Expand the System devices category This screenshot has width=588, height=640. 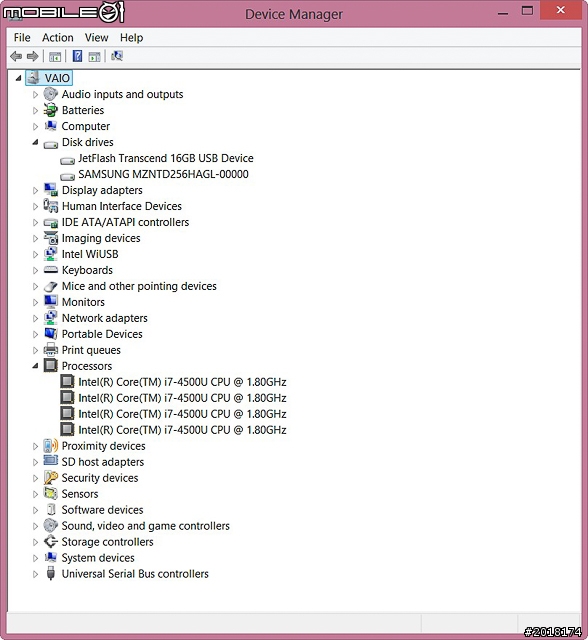click(x=36, y=558)
